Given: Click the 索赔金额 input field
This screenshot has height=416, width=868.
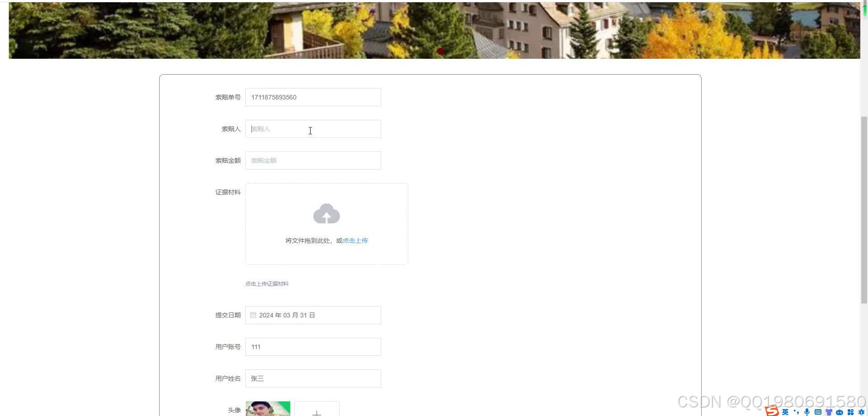Looking at the screenshot, I should coord(313,161).
